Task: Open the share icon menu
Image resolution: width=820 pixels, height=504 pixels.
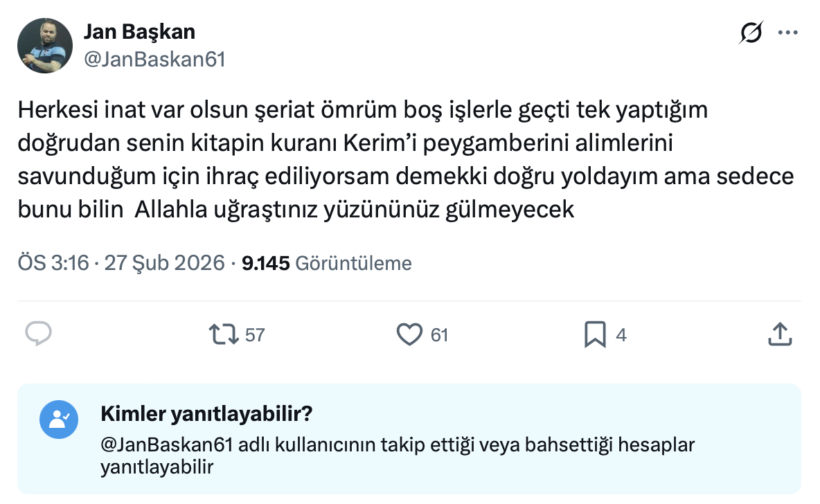Action: (x=780, y=334)
